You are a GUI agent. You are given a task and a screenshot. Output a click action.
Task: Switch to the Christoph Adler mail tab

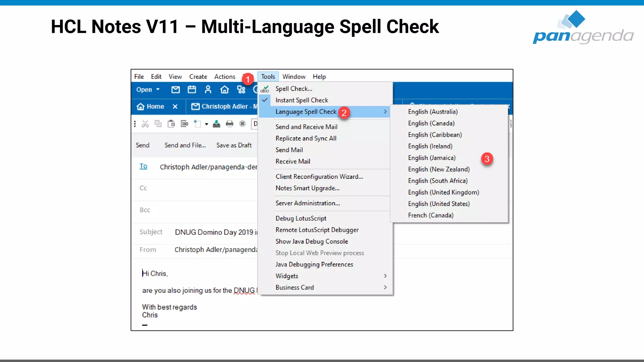225,107
